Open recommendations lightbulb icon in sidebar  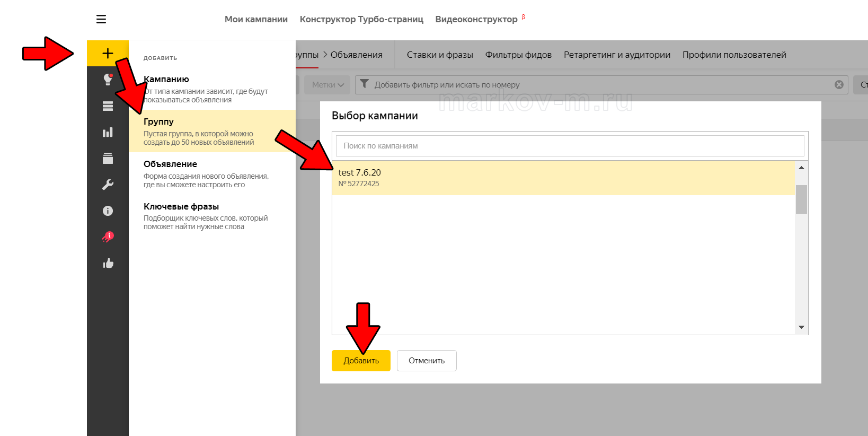click(108, 80)
